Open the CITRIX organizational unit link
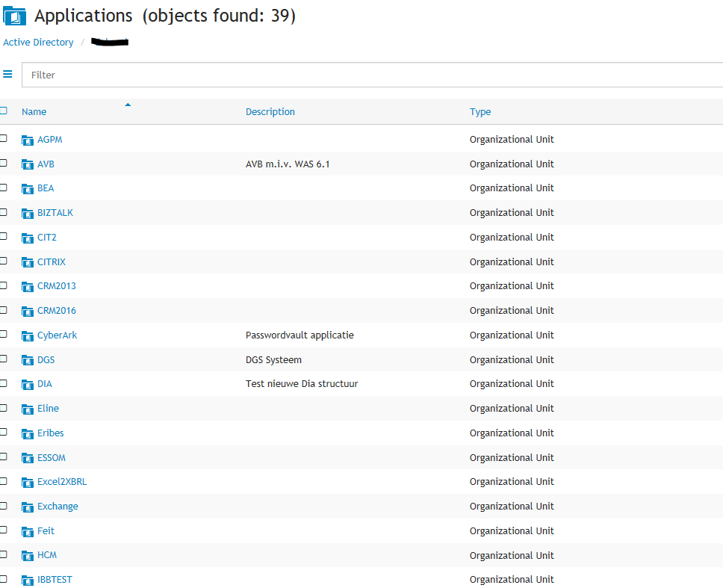This screenshot has height=588, width=723. pyautogui.click(x=52, y=261)
